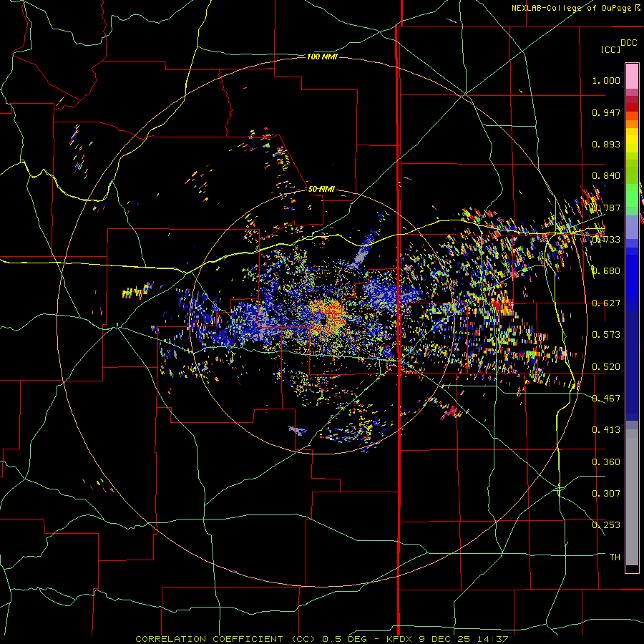644x644 pixels.
Task: Click the 0.787 color scale value
Action: coord(606,208)
